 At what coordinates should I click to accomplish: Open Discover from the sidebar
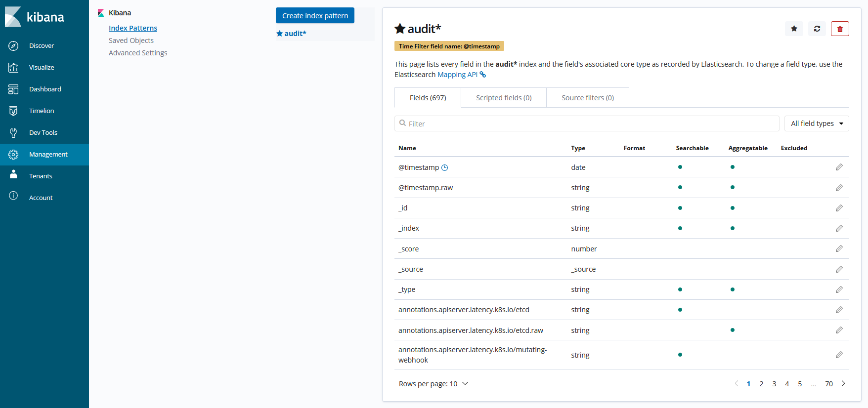pyautogui.click(x=41, y=46)
